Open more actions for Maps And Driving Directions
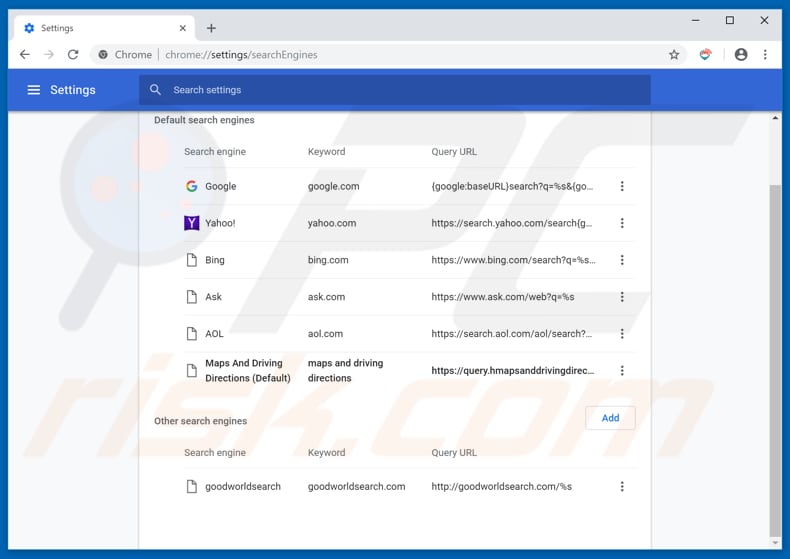The image size is (790, 559). tap(622, 371)
